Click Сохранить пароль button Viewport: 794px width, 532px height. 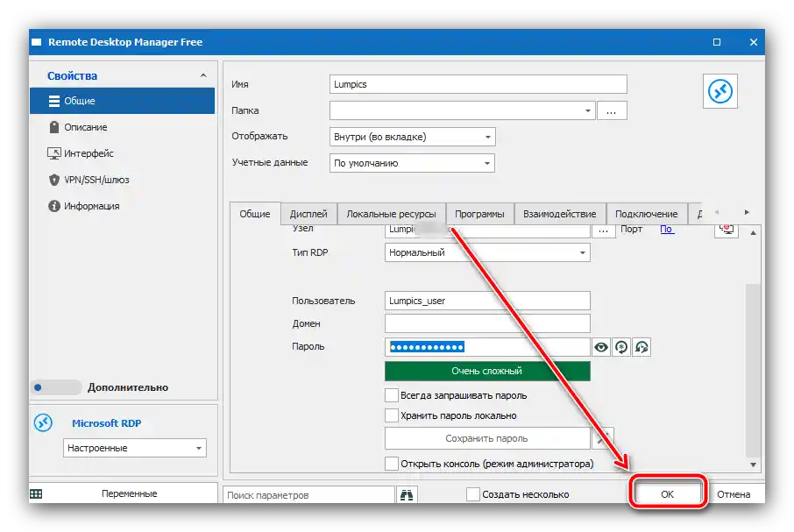tap(488, 437)
